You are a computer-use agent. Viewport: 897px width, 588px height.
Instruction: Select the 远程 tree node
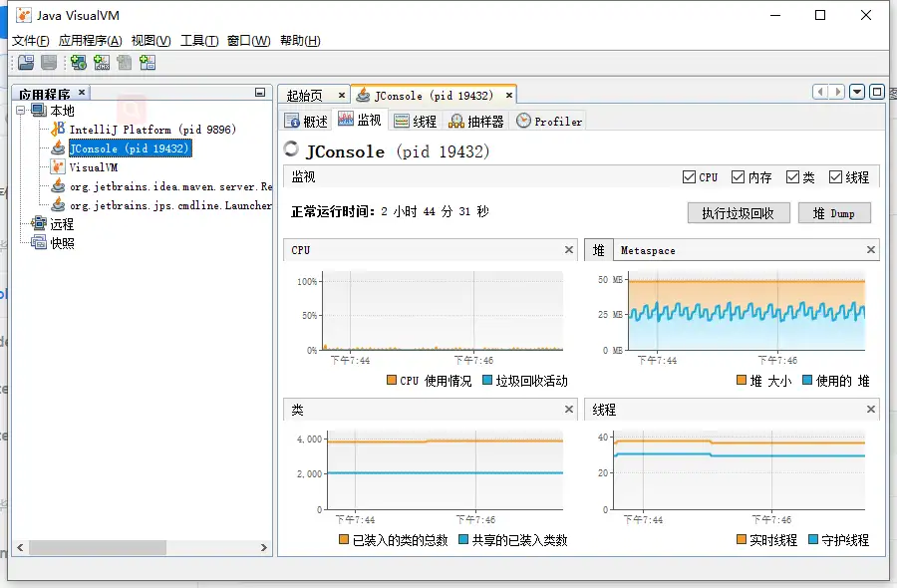(x=62, y=224)
